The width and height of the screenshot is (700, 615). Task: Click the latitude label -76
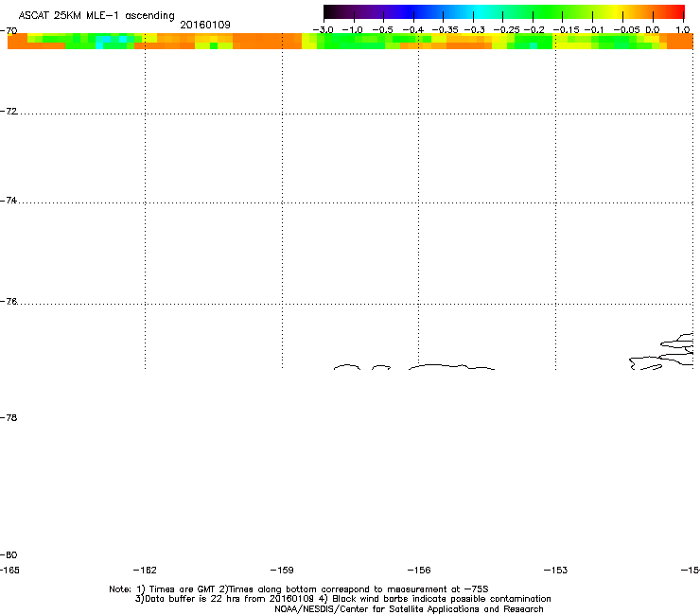coord(9,302)
